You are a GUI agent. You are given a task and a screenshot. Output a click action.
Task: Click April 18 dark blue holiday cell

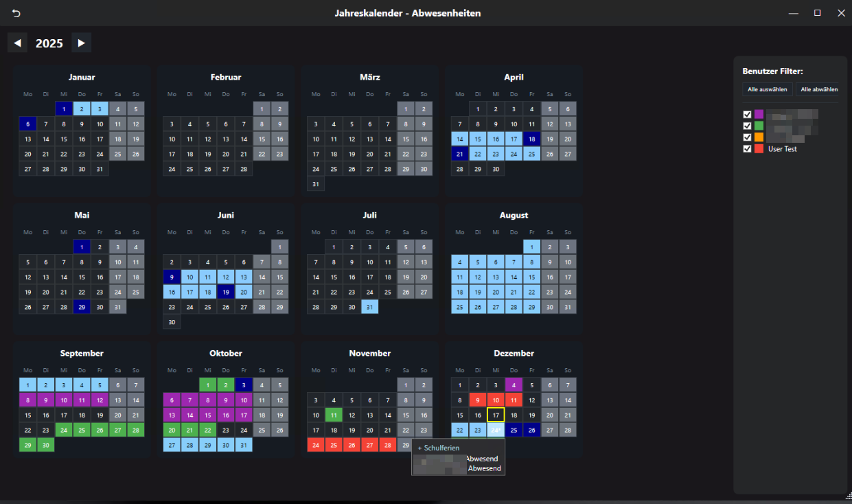point(531,139)
